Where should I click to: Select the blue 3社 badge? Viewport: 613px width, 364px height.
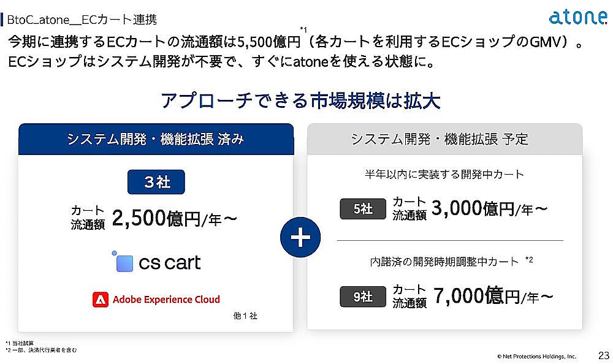(x=156, y=183)
